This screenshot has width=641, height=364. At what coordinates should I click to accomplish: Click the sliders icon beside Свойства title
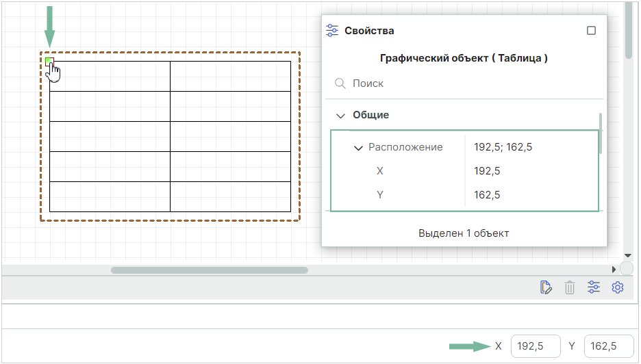pyautogui.click(x=333, y=31)
